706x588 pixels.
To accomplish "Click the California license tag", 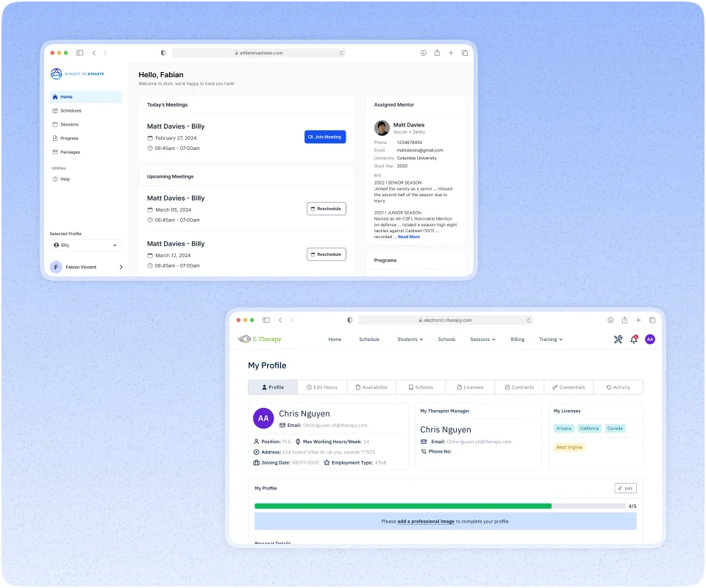I will click(589, 429).
